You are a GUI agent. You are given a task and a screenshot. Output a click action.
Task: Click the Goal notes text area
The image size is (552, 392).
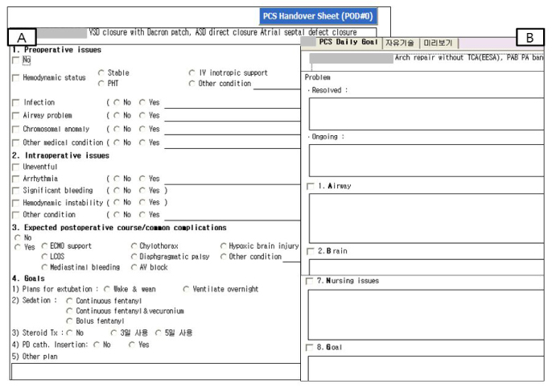426,369
